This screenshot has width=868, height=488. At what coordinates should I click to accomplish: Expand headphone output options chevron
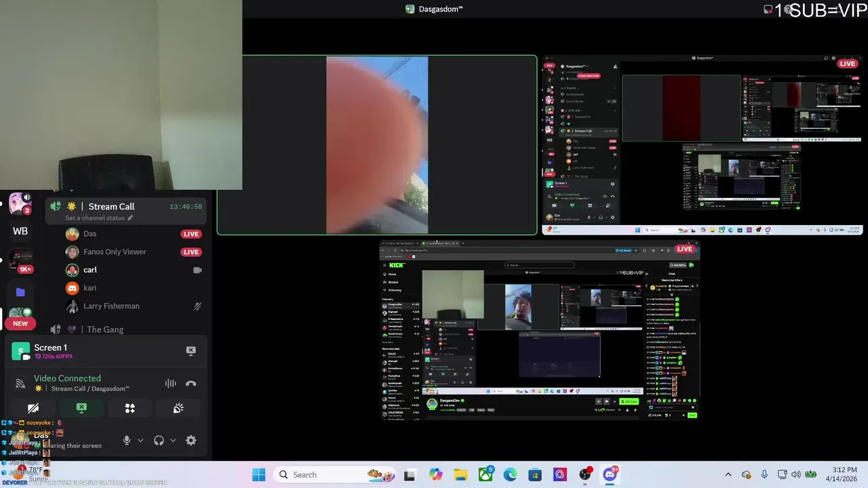173,441
